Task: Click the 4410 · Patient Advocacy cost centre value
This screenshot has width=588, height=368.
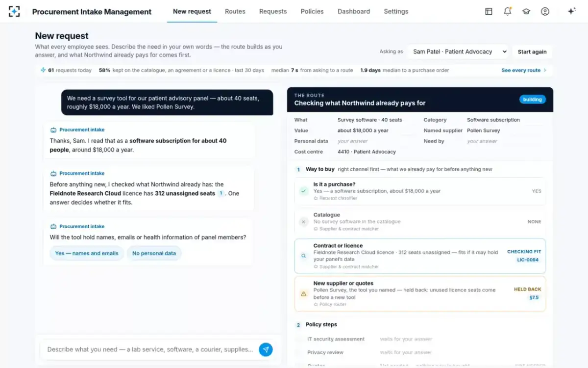Action: coord(367,152)
